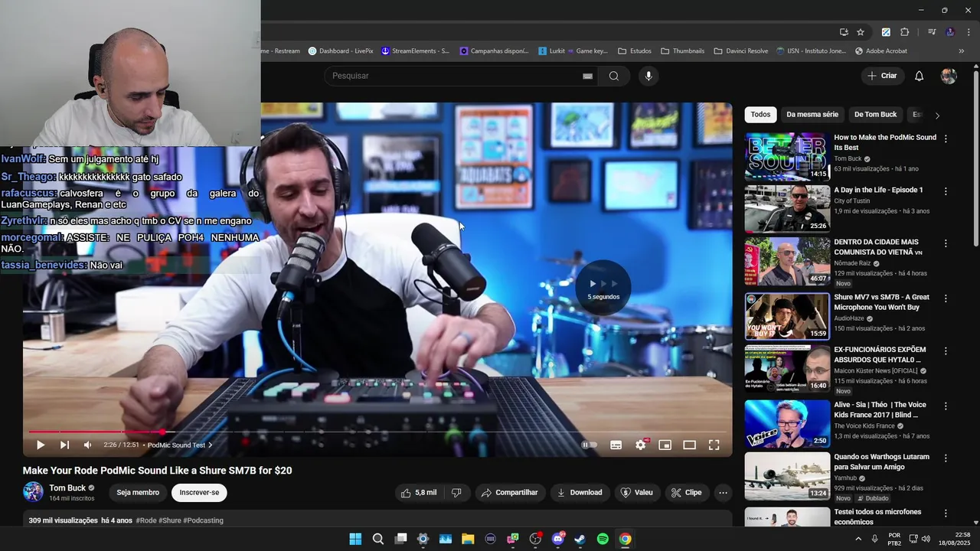The height and width of the screenshot is (551, 980).
Task: Like the video with 5,8 mil likes
Action: pyautogui.click(x=418, y=492)
